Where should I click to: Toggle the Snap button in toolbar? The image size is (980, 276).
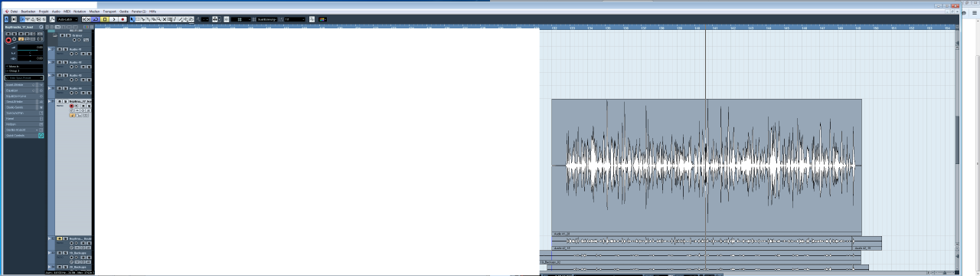tap(226, 19)
